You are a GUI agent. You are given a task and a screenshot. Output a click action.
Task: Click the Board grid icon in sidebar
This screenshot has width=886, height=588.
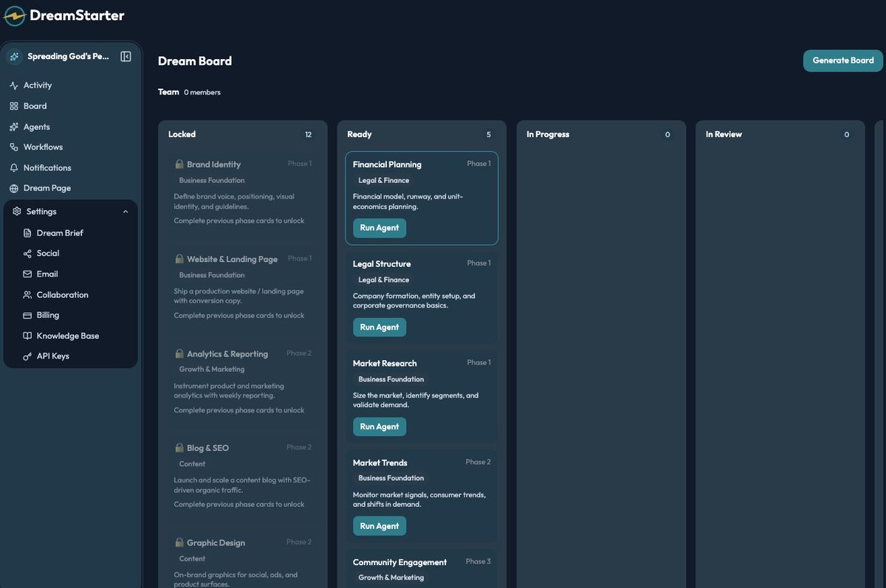point(14,106)
